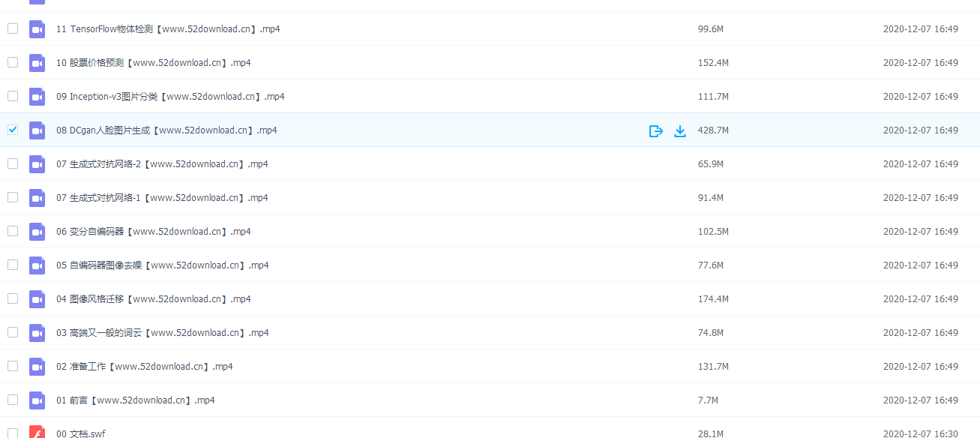The width and height of the screenshot is (980, 438).
Task: Open file 01 前言 mp4
Action: click(136, 400)
